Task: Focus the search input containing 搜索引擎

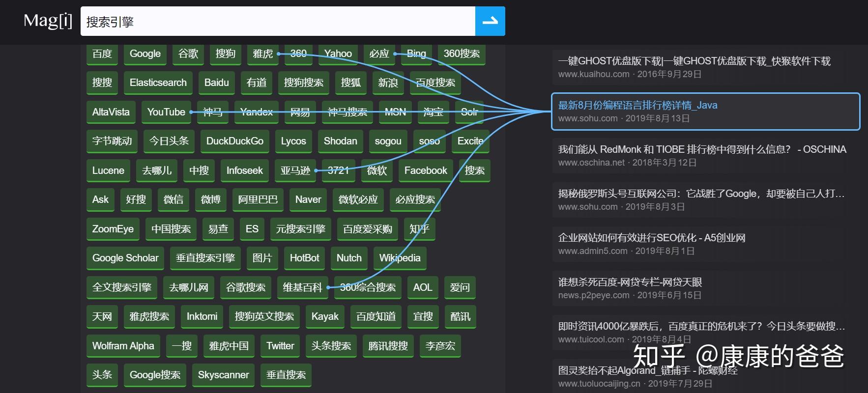Action: [278, 21]
